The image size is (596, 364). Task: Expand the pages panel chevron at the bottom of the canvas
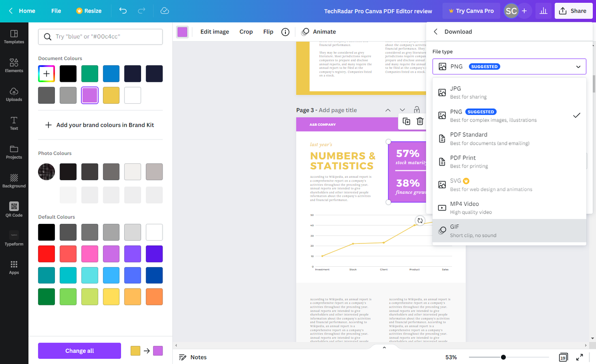pos(384,347)
